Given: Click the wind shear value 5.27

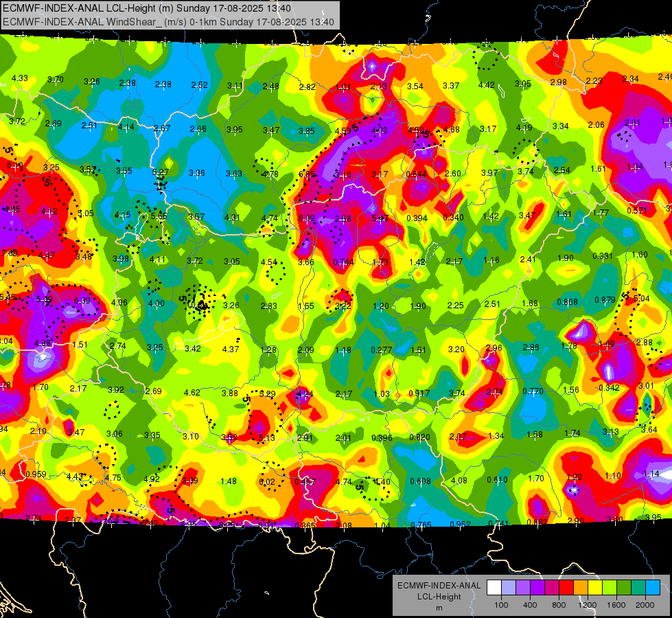Looking at the screenshot, I should 161,172.
